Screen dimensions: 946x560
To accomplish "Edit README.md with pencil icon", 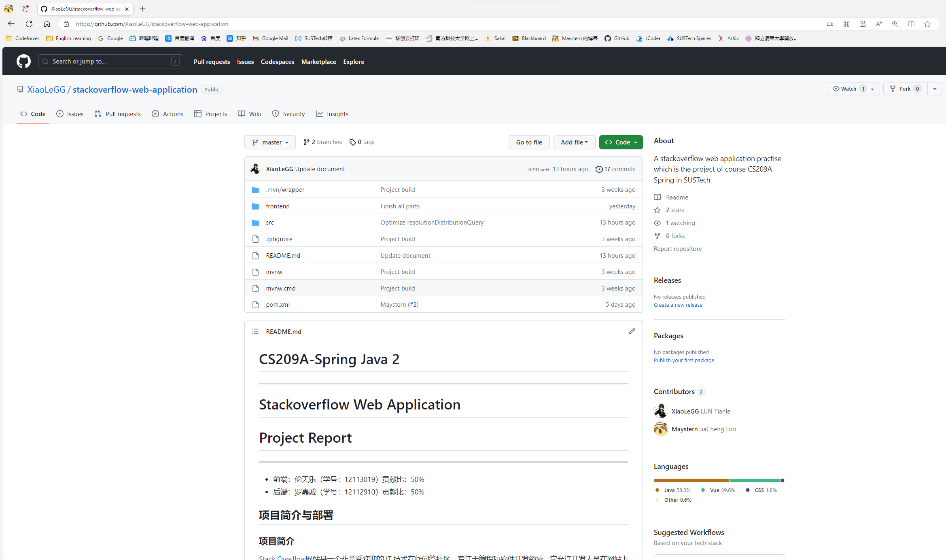I will pos(632,331).
